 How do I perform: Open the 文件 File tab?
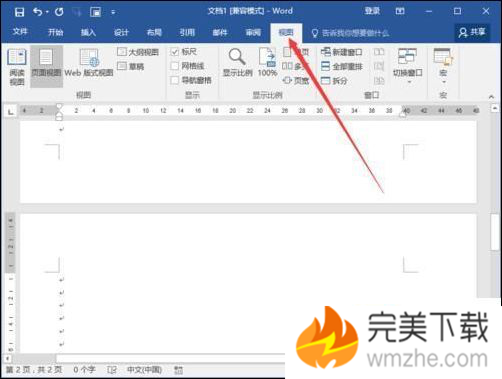click(x=20, y=32)
